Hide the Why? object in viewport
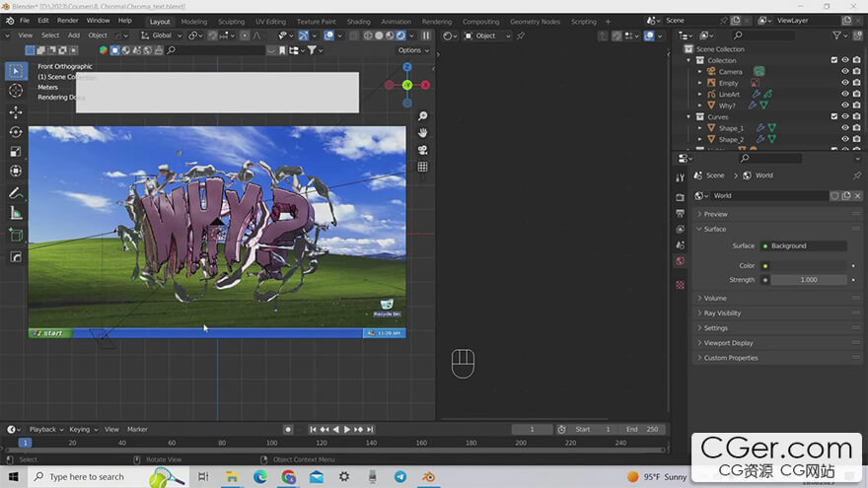This screenshot has width=868, height=488. click(x=845, y=105)
